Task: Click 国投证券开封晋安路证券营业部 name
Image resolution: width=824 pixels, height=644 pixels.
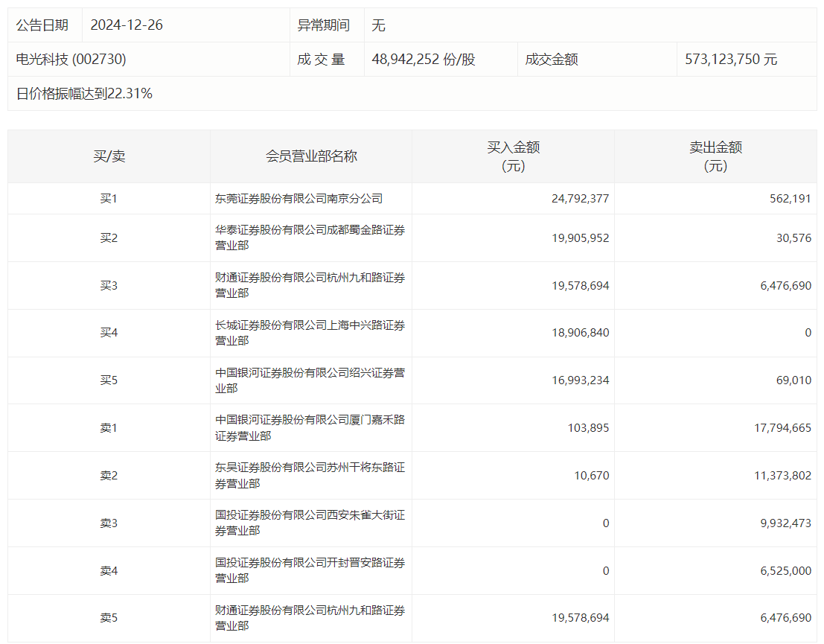Action: pos(310,570)
